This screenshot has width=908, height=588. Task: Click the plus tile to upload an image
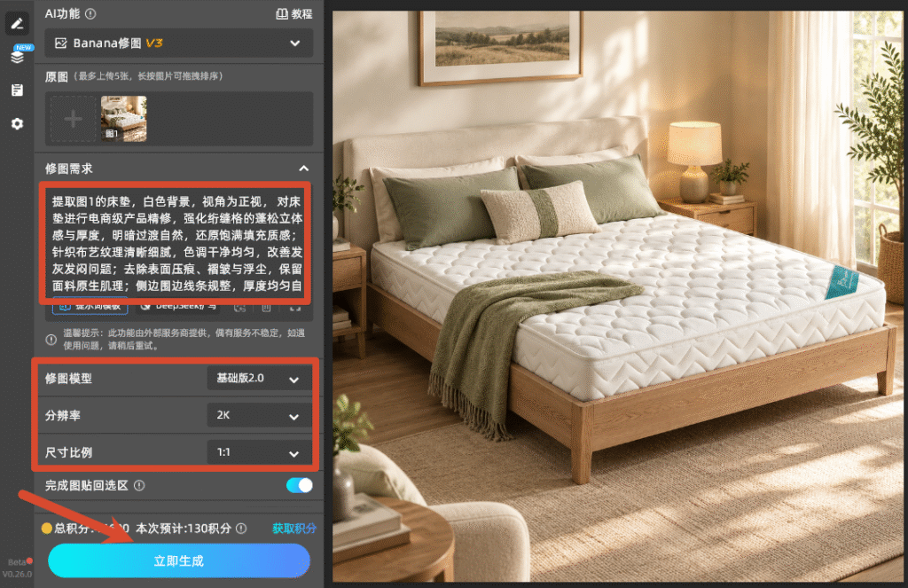coord(73,120)
